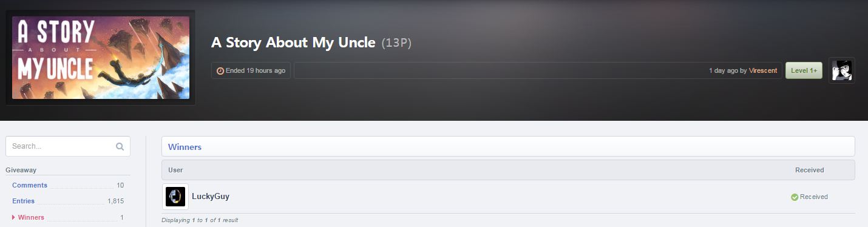Open LuckyGuy's avatar image
The image size is (868, 227).
pyautogui.click(x=175, y=197)
